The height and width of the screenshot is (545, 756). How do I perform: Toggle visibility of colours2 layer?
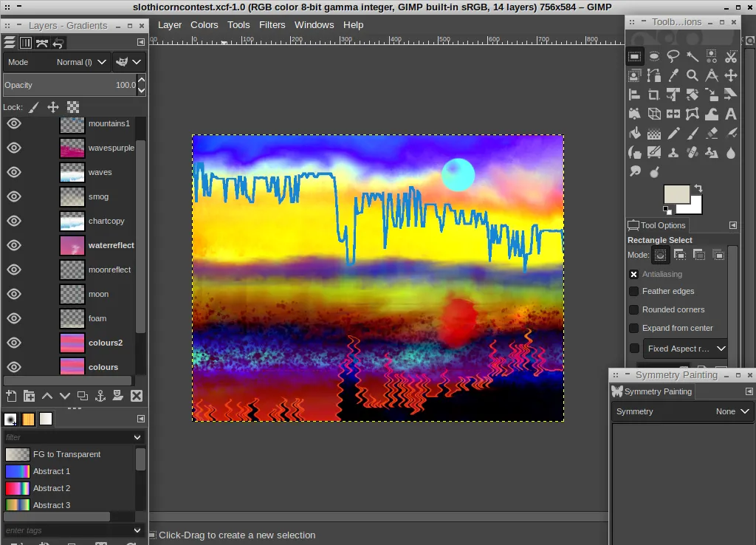pyautogui.click(x=14, y=343)
